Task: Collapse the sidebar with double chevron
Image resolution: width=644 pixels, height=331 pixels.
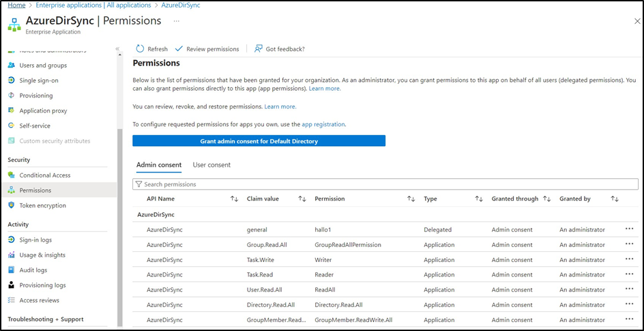Action: click(117, 49)
